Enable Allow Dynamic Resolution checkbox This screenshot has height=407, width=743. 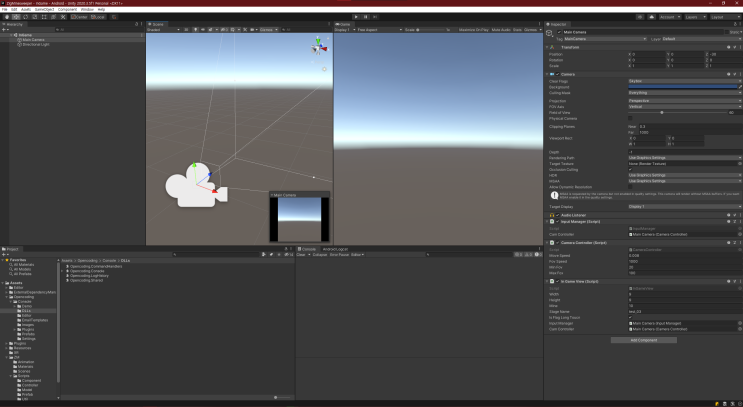point(630,187)
